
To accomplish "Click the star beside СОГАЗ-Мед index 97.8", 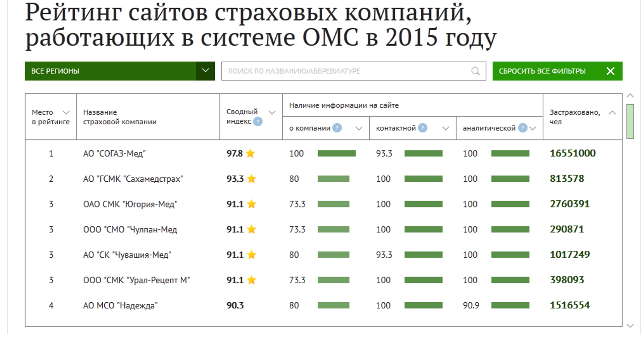I will coord(250,153).
